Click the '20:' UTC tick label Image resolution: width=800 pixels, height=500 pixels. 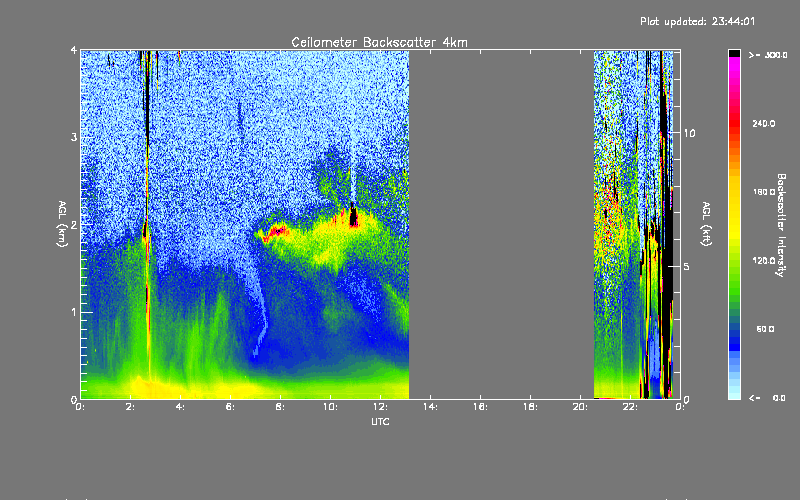point(580,407)
